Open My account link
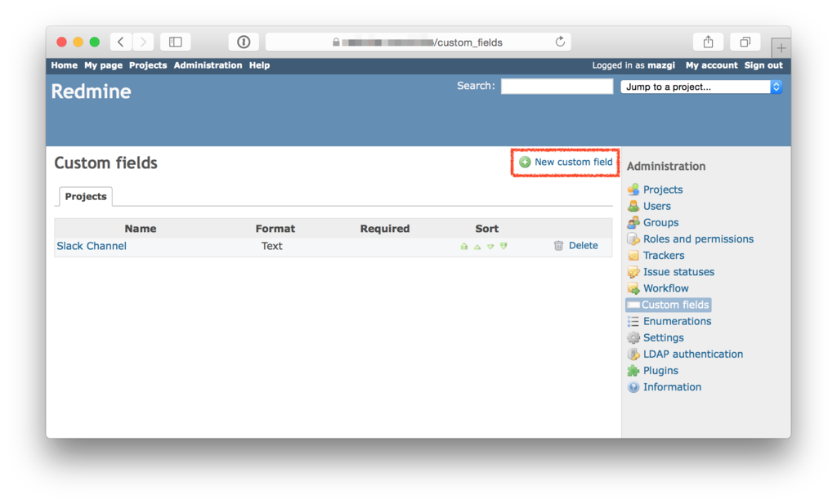 point(712,65)
